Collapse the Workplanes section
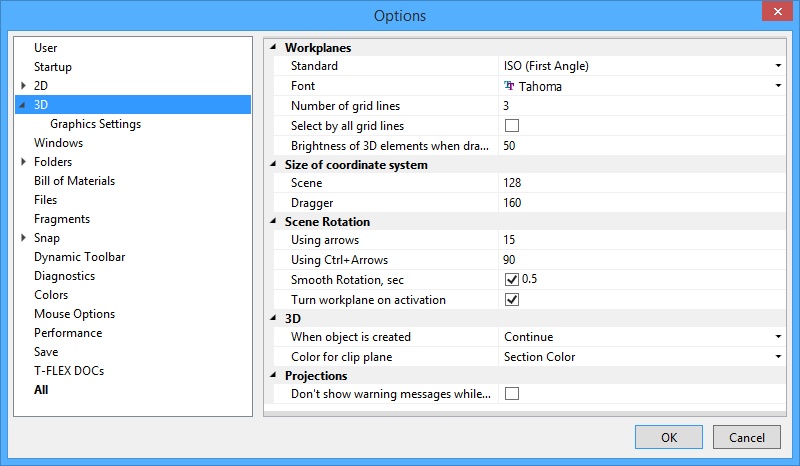Viewport: 800px width, 466px height. (273, 47)
